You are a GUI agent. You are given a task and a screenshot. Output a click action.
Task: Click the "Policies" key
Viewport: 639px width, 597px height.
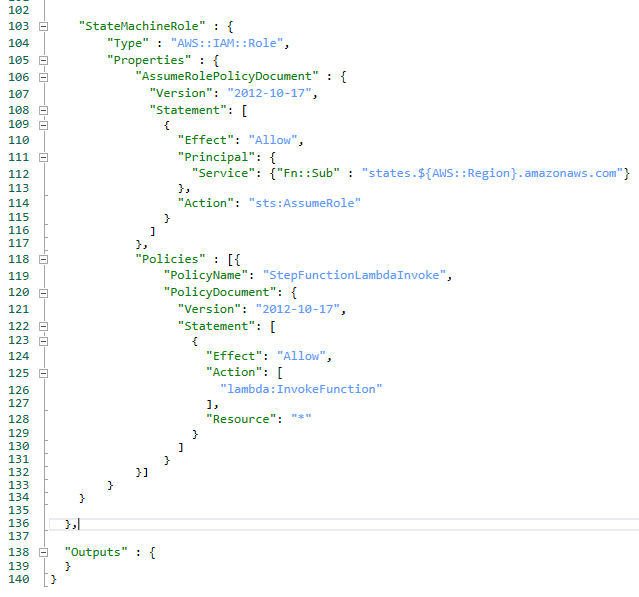(170, 259)
